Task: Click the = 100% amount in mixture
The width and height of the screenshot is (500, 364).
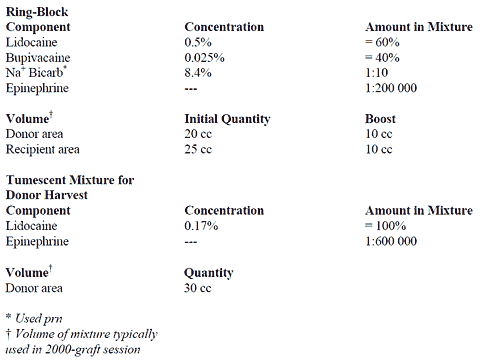Action: click(386, 226)
